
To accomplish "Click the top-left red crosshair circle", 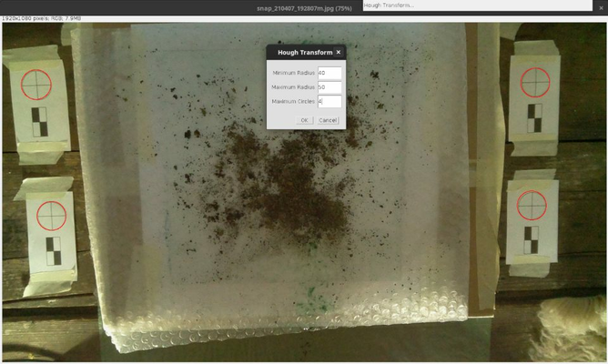I will 36,83.
